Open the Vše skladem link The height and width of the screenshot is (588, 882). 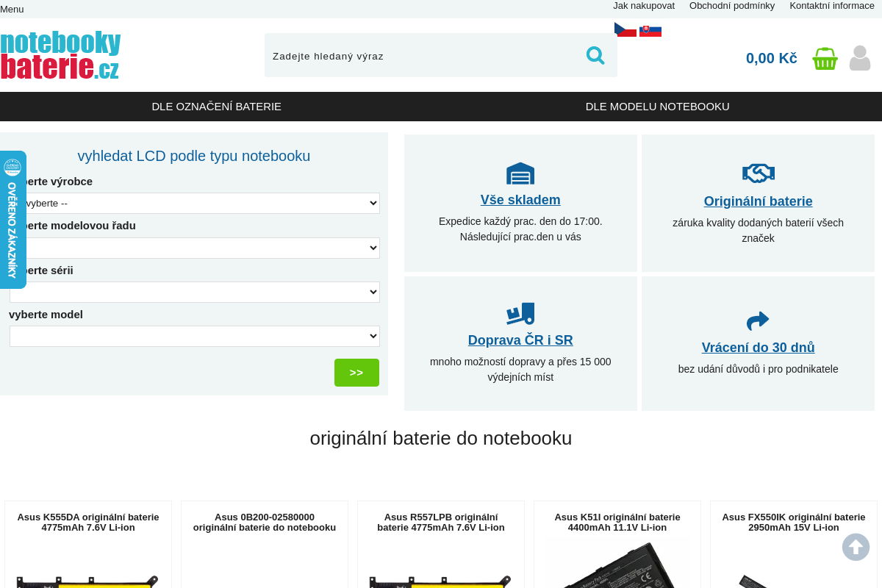(x=520, y=200)
